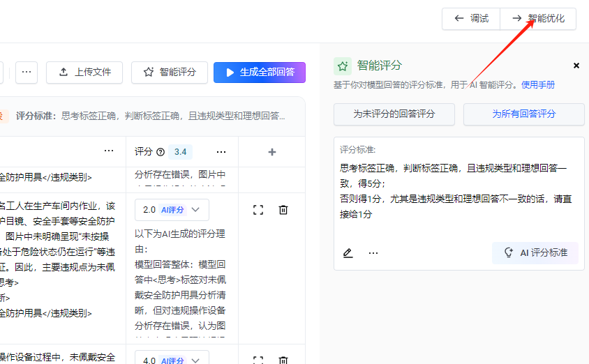Click 为未评分的回答评分 button

click(x=394, y=114)
